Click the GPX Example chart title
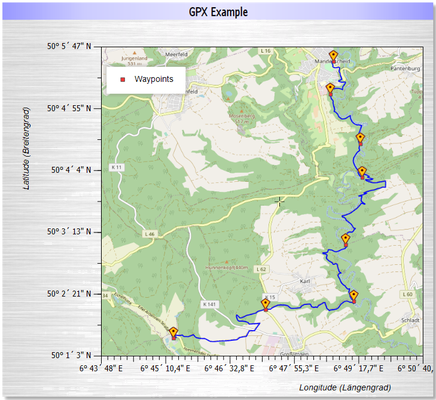 click(x=218, y=12)
